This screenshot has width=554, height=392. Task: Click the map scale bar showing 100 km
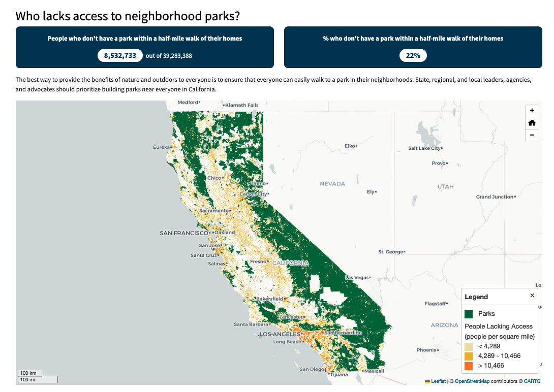pyautogui.click(x=29, y=373)
